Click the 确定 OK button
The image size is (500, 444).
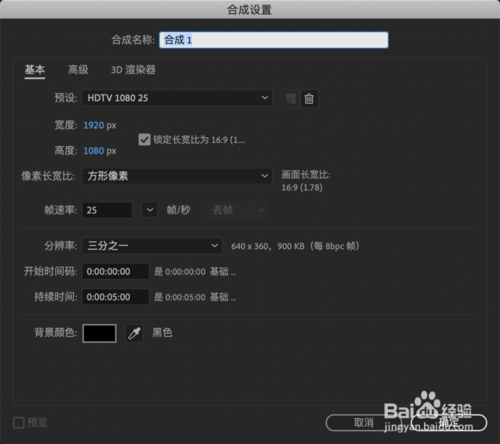[449, 423]
